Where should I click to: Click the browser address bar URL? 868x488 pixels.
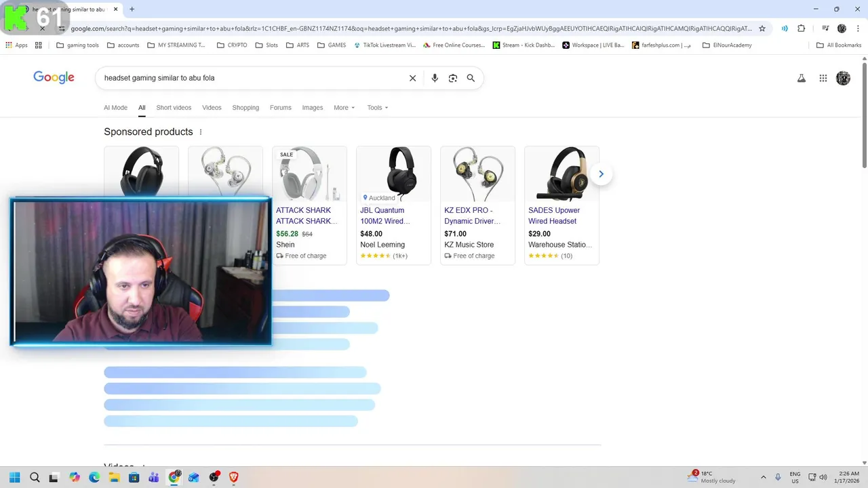tap(411, 28)
